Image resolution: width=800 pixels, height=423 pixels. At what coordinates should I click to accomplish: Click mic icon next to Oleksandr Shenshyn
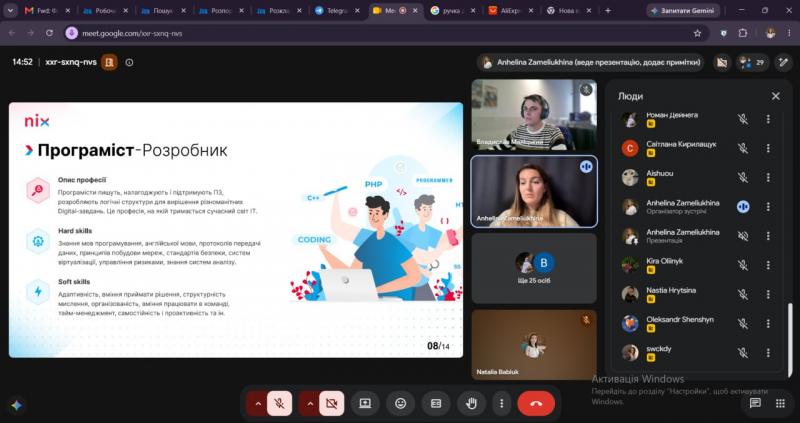click(x=743, y=323)
